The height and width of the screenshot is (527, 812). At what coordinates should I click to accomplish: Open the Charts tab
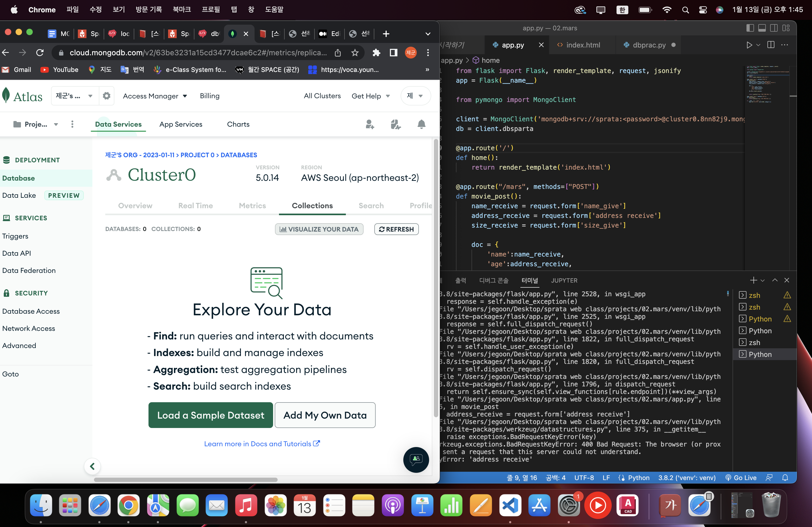pos(238,124)
